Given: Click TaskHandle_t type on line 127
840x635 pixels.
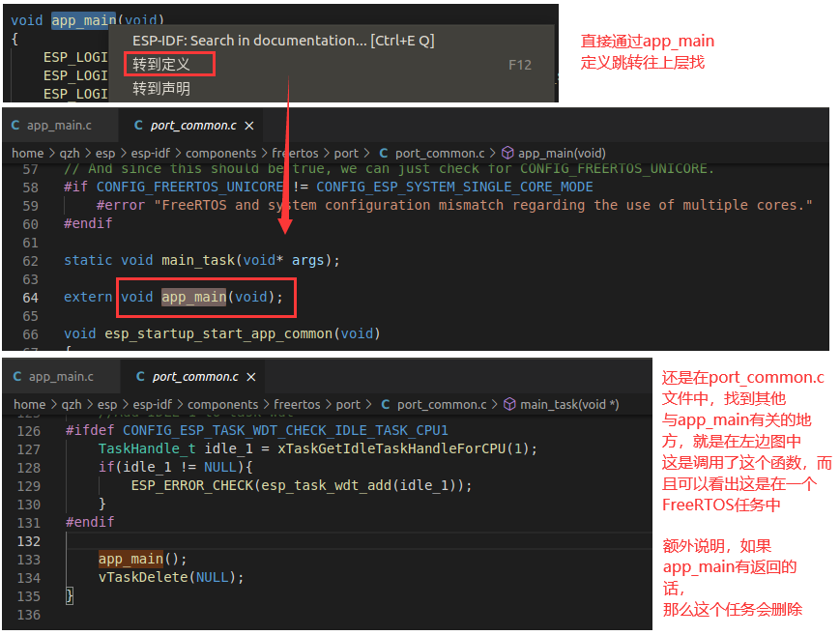Looking at the screenshot, I should tap(147, 448).
